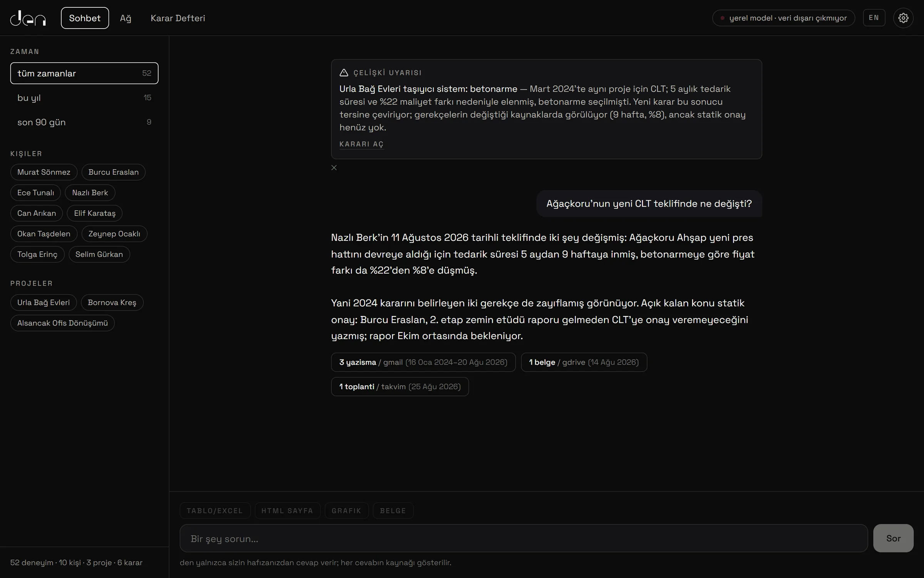Switch to the Ağ tab
Image resolution: width=924 pixels, height=578 pixels.
coord(126,18)
